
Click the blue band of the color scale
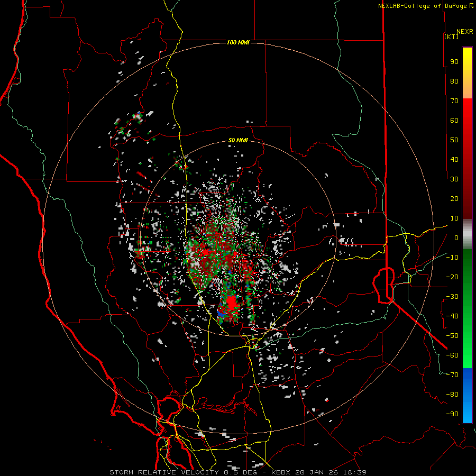click(467, 396)
